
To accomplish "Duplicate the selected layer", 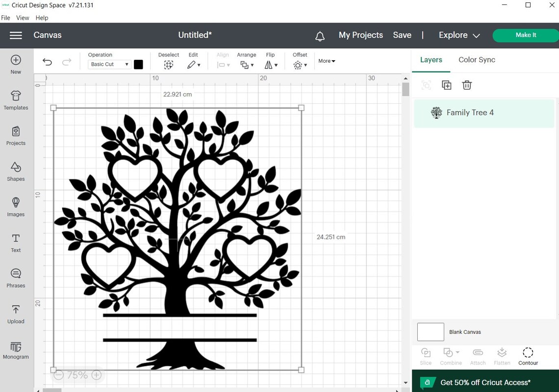I will point(447,85).
